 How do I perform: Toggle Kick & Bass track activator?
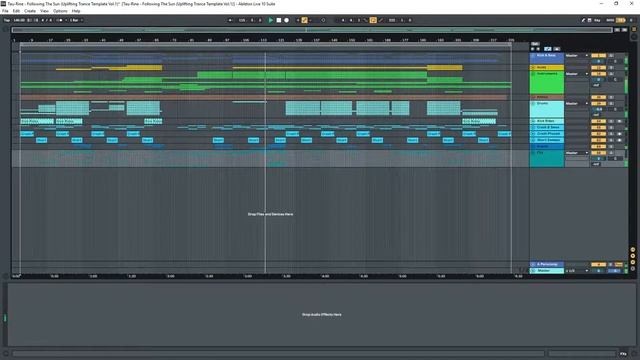598,56
